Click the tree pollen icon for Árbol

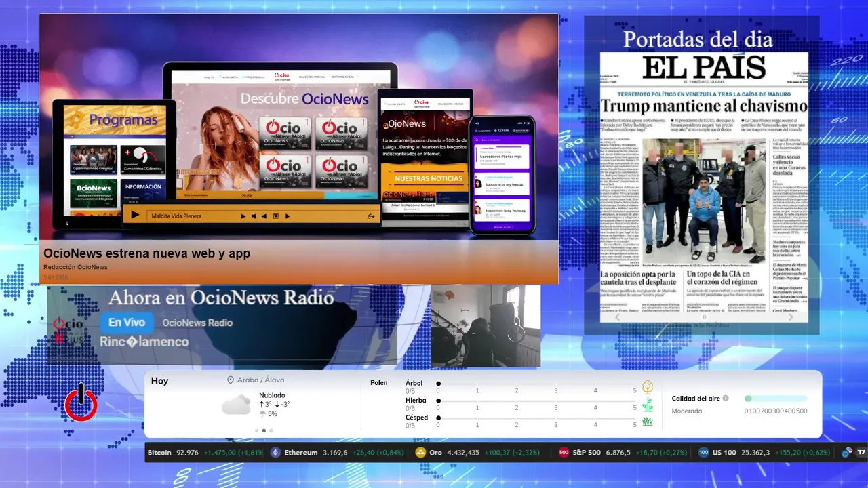point(648,387)
